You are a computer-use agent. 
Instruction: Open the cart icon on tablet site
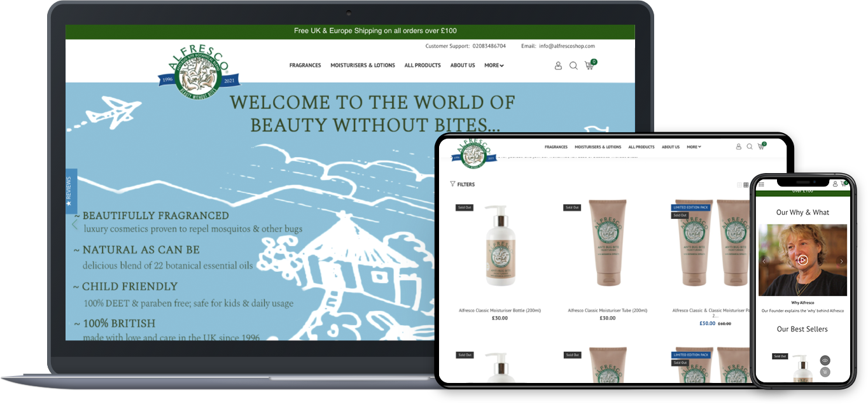tap(761, 146)
